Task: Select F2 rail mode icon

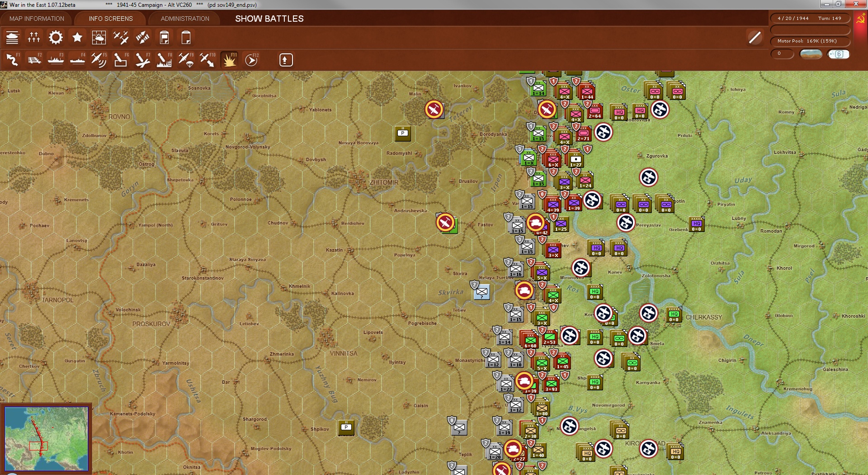Action: 34,60
